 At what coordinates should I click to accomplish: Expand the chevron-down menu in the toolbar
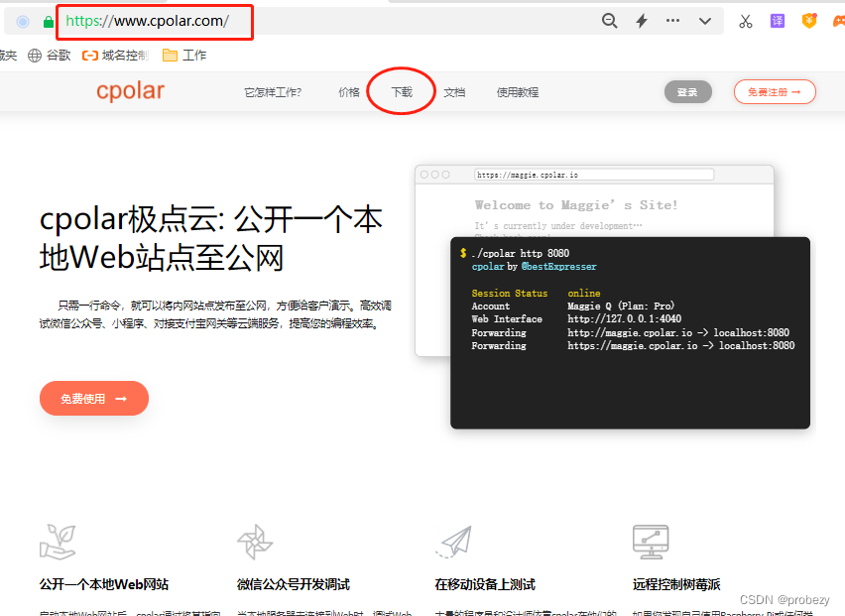(x=704, y=20)
